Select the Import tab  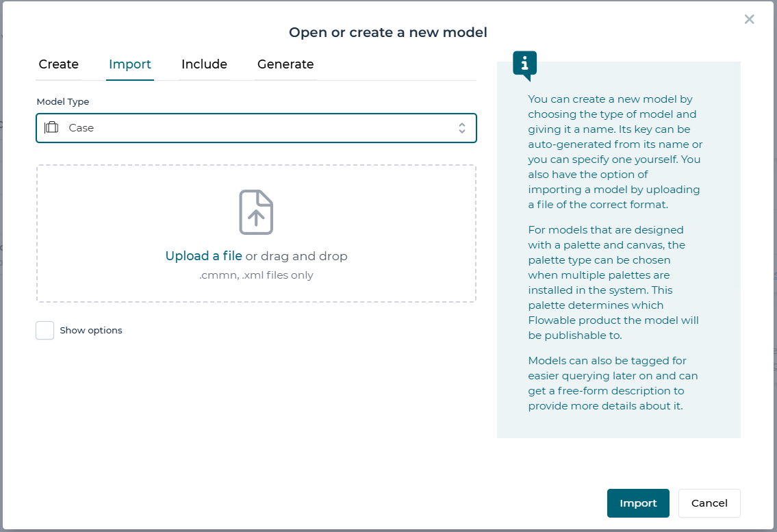pyautogui.click(x=130, y=64)
